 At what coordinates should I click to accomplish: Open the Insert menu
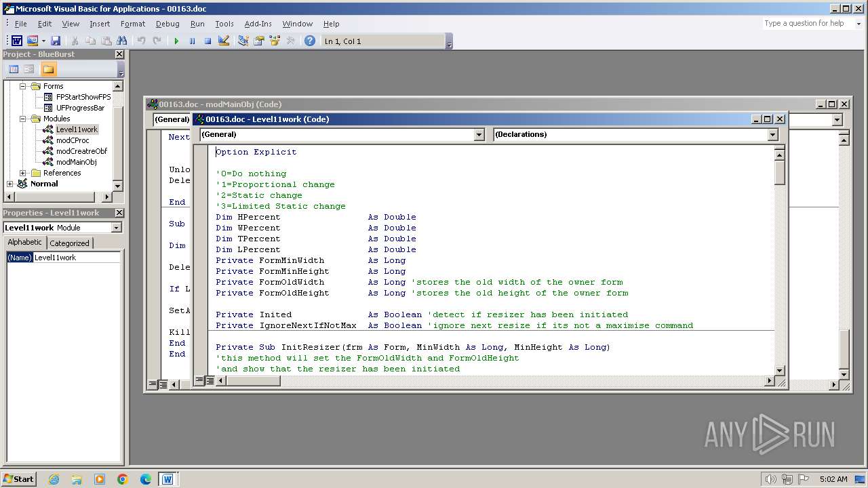(x=100, y=24)
